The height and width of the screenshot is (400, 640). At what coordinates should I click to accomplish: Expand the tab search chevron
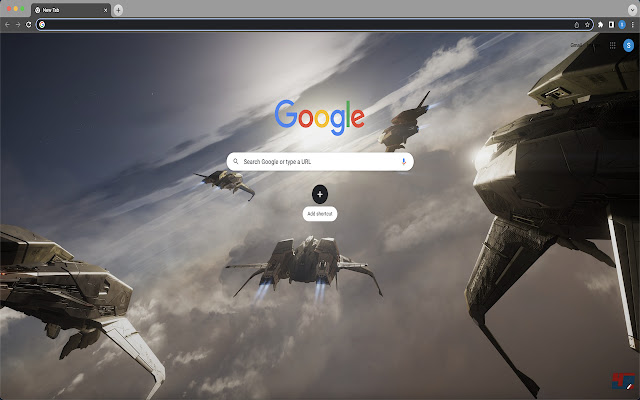[x=632, y=10]
